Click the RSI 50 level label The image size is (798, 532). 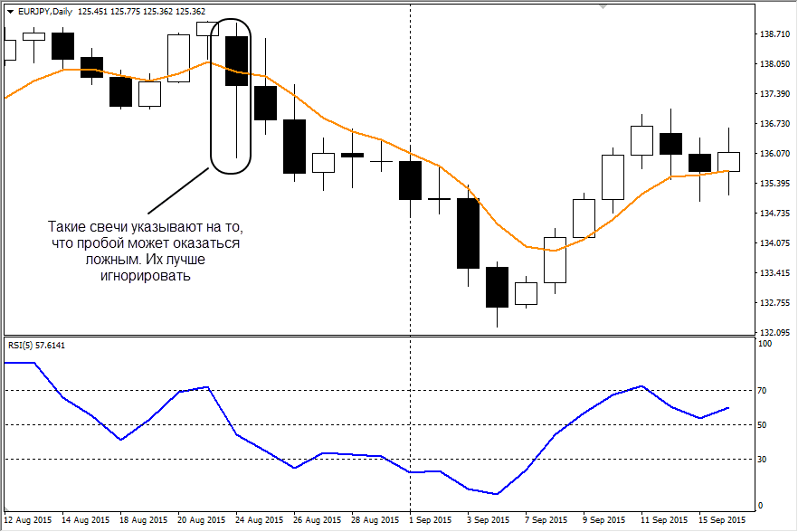(764, 424)
